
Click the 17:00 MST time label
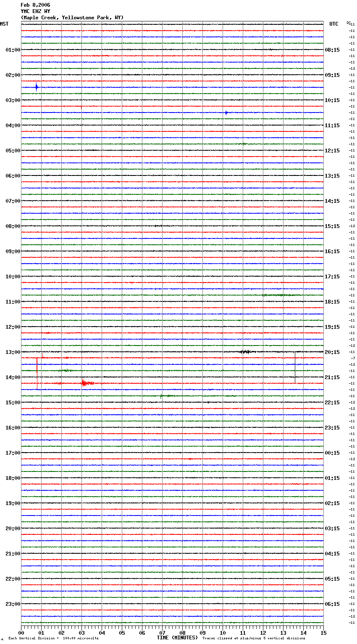13,453
